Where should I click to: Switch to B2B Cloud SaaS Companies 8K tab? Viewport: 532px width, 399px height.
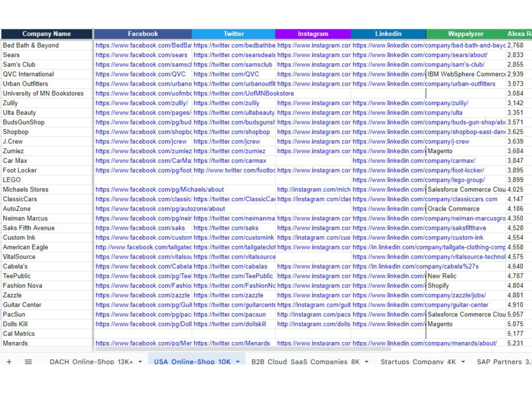click(305, 362)
